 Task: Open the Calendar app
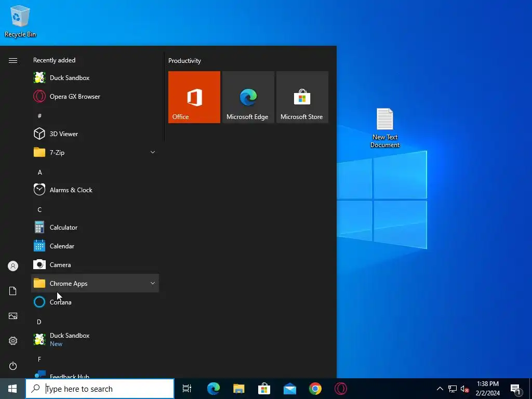[x=95, y=246]
